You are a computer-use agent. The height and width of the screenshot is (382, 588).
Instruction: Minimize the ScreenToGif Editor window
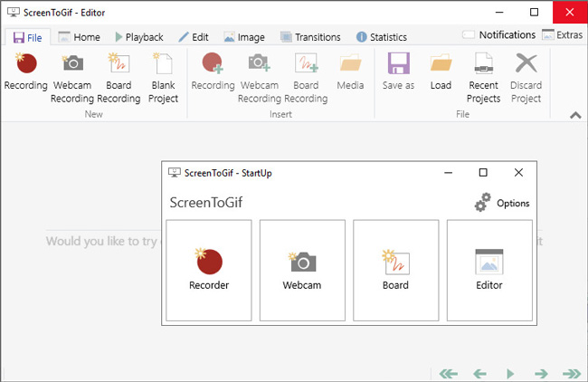tap(499, 13)
